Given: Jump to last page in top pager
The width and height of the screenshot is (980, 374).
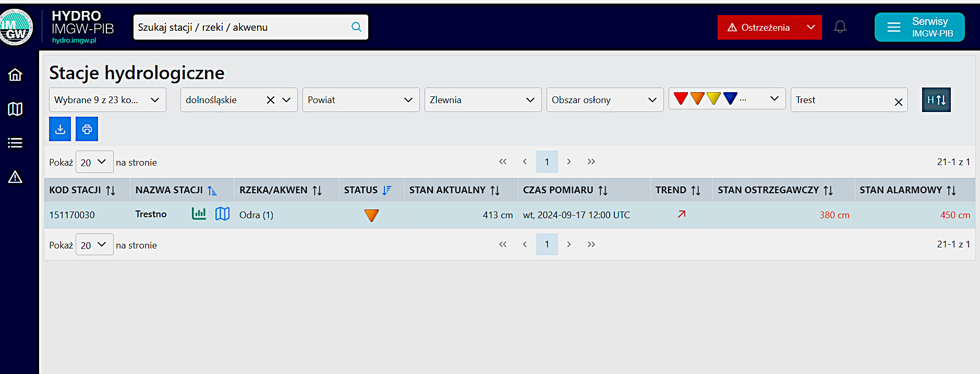Looking at the screenshot, I should coord(591,162).
